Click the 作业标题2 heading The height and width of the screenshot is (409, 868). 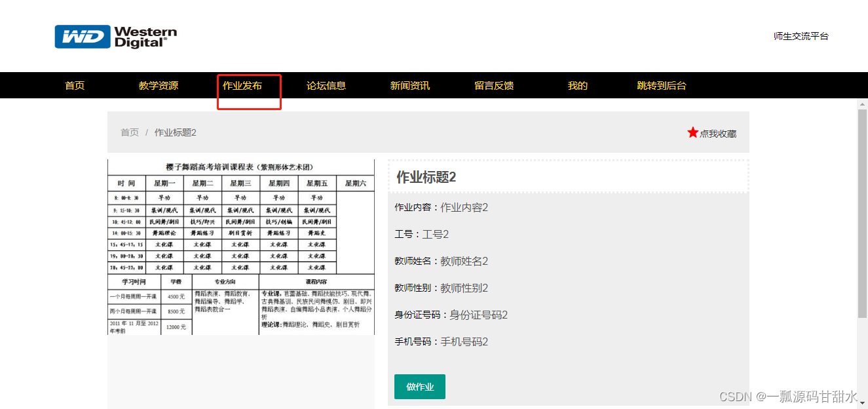point(426,177)
